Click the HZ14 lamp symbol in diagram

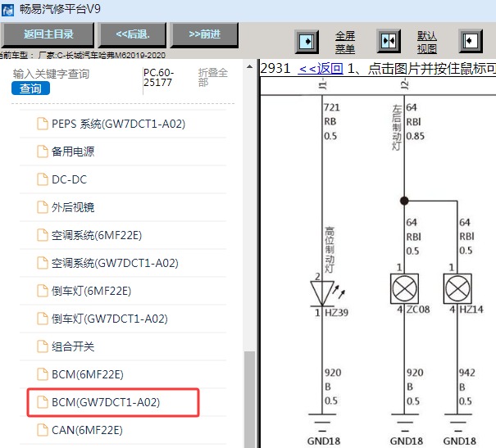(x=457, y=288)
